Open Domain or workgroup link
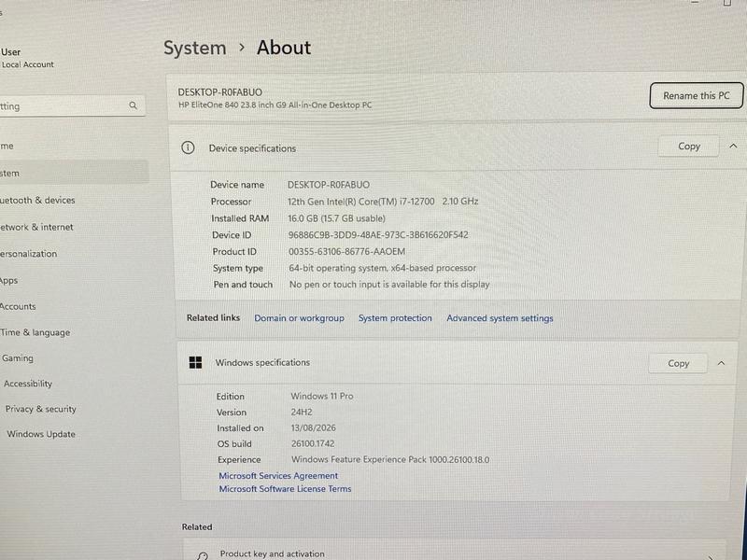The image size is (747, 560). pos(299,318)
